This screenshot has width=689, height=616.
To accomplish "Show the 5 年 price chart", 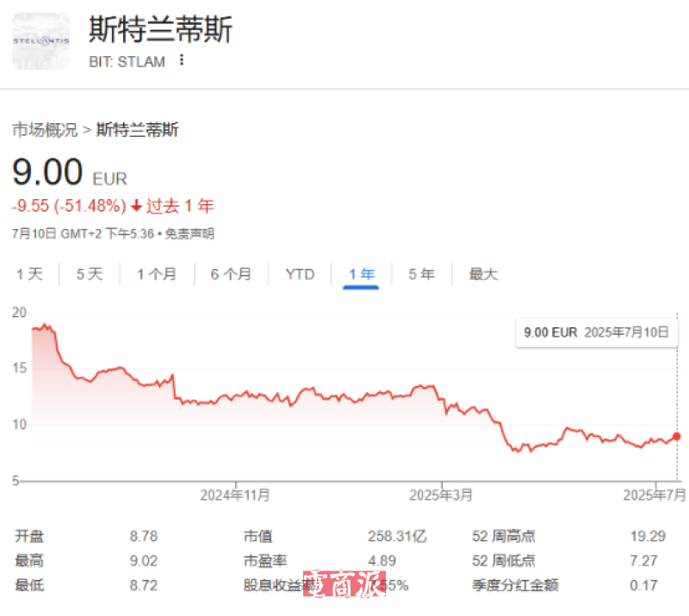I will click(x=421, y=274).
